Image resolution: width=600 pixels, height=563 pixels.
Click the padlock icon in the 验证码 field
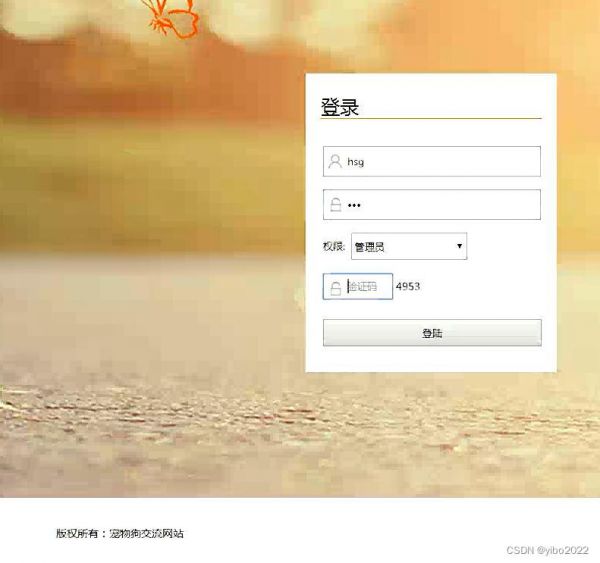click(x=336, y=288)
